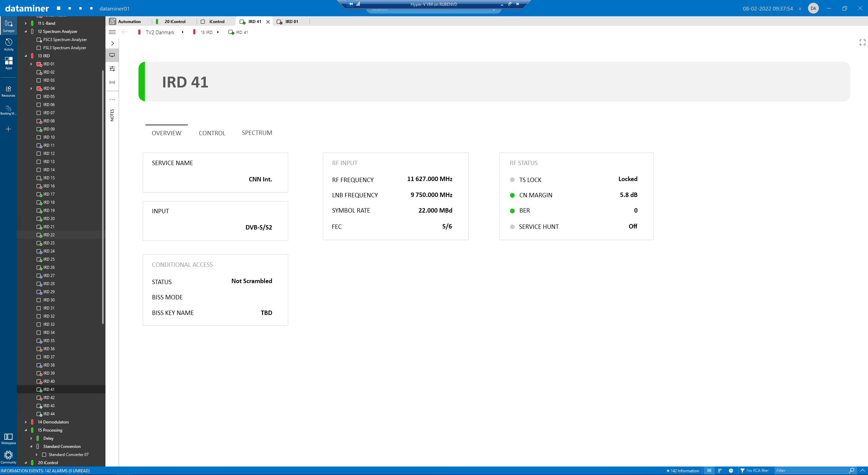
Task: Select FSC3 Spectrum Analyzer in tree
Action: 65,40
